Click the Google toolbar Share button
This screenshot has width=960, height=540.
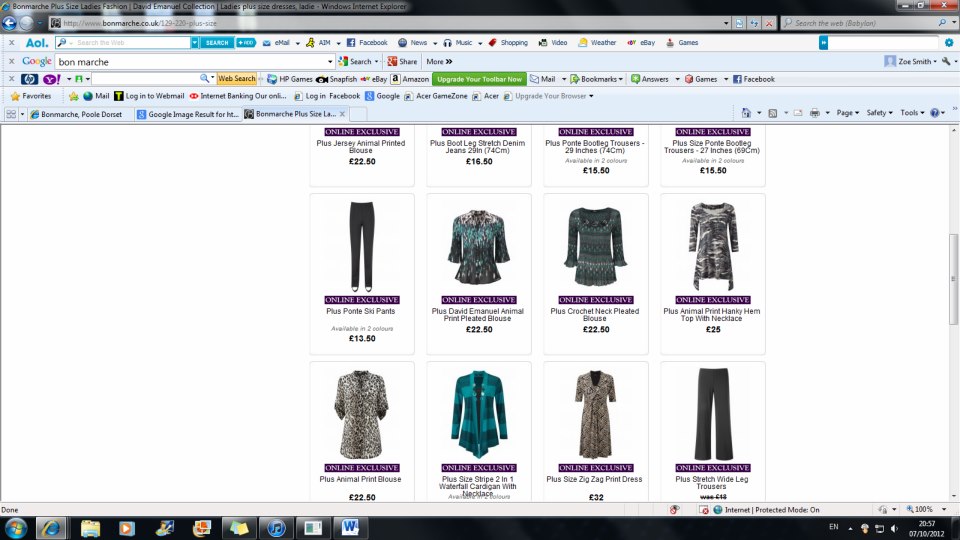click(402, 61)
